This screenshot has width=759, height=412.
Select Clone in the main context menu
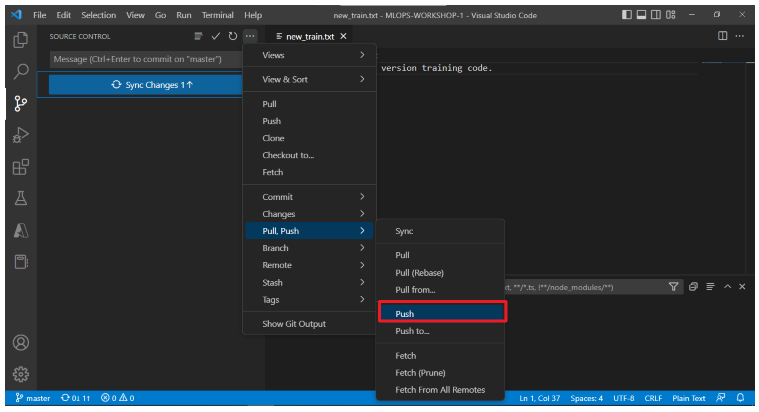310,138
